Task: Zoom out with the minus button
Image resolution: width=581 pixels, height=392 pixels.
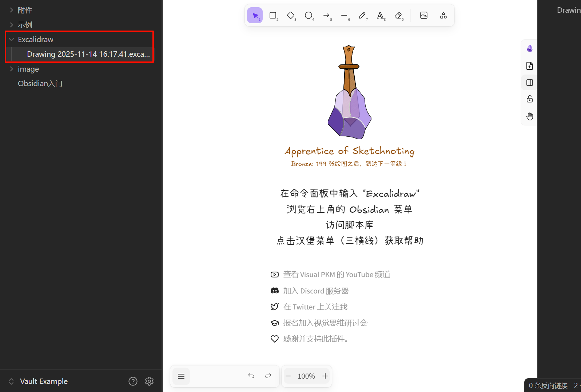Action: (288, 376)
